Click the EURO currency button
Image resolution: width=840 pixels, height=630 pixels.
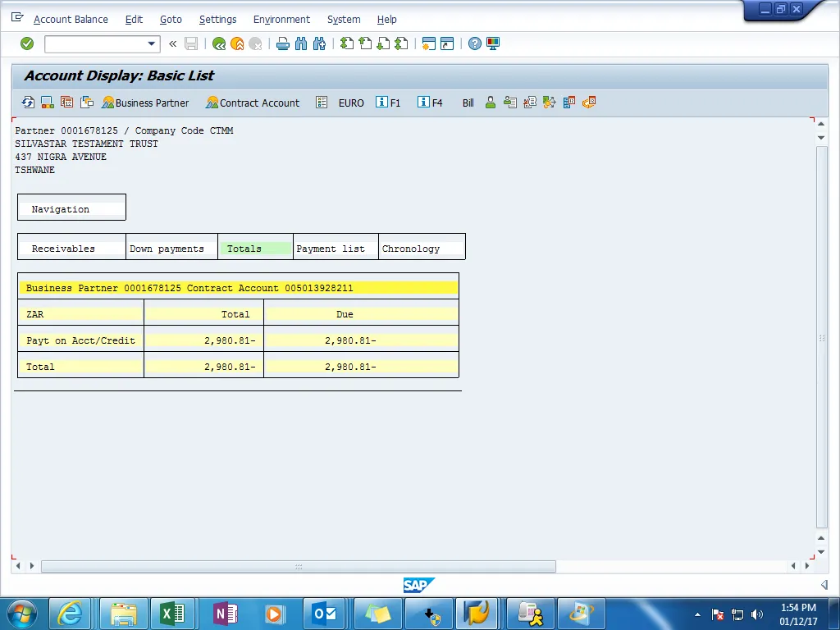[351, 103]
